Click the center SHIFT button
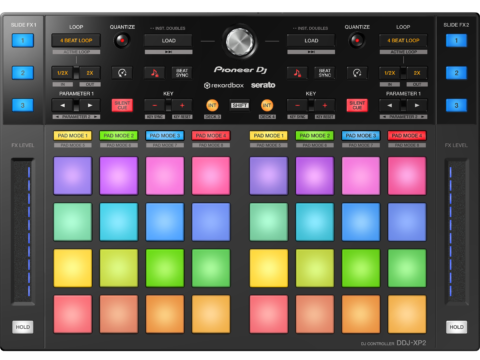The width and height of the screenshot is (480, 360). (x=239, y=105)
